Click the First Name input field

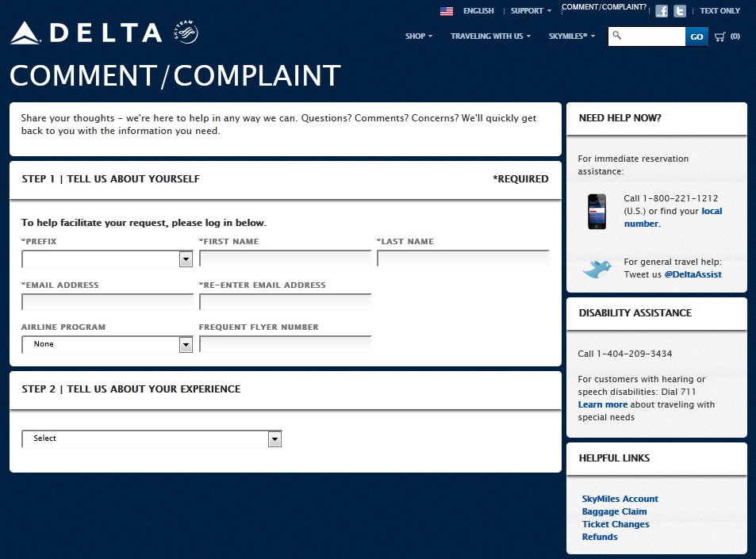point(285,259)
